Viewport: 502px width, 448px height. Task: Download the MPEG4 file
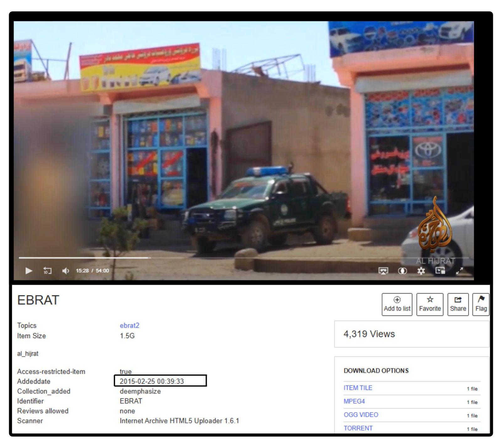[354, 401]
